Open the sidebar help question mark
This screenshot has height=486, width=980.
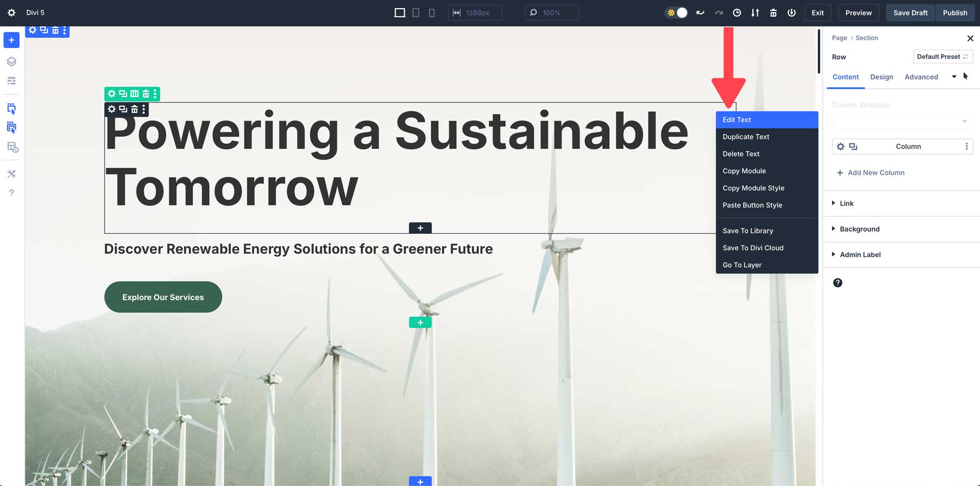point(11,193)
